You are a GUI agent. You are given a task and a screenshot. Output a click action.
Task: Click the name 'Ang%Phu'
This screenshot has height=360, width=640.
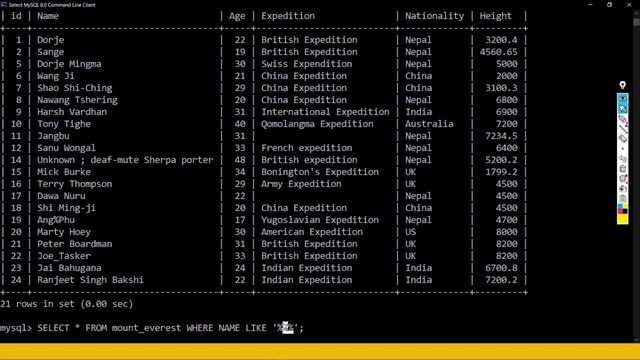pyautogui.click(x=56, y=220)
